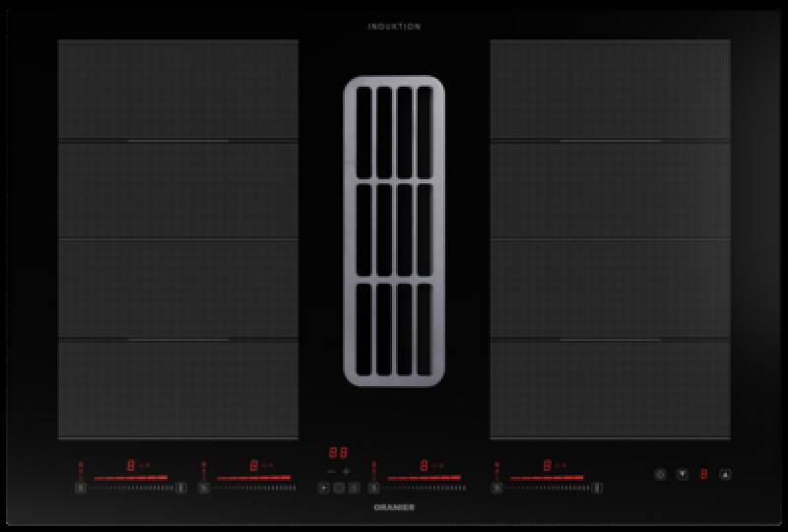Tap the middle icon below the timer display
This screenshot has height=532, width=788.
pos(339,487)
